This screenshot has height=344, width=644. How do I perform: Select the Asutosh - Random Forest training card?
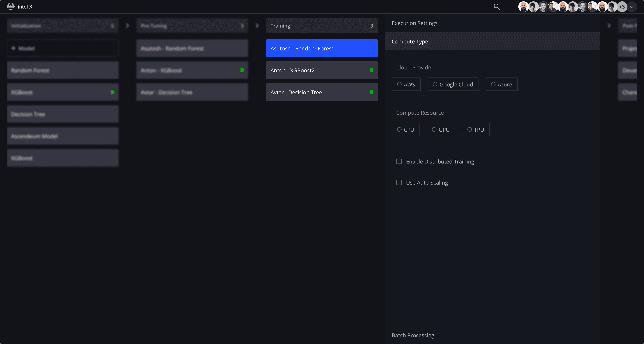coord(322,48)
